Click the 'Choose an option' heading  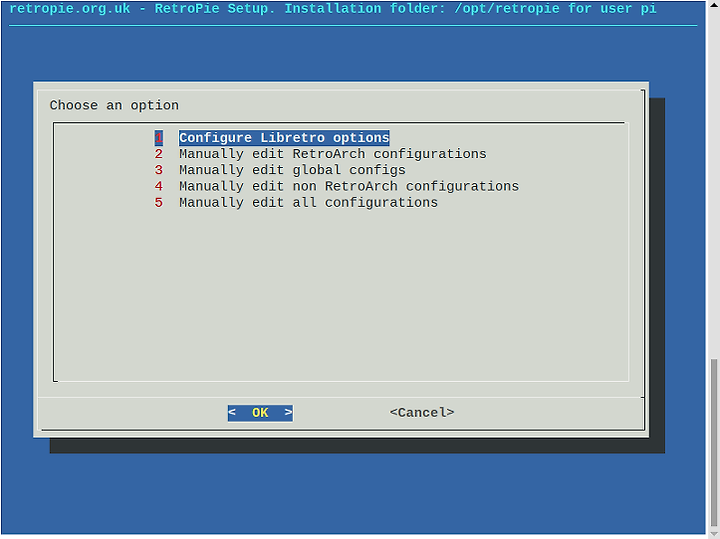tap(114, 106)
